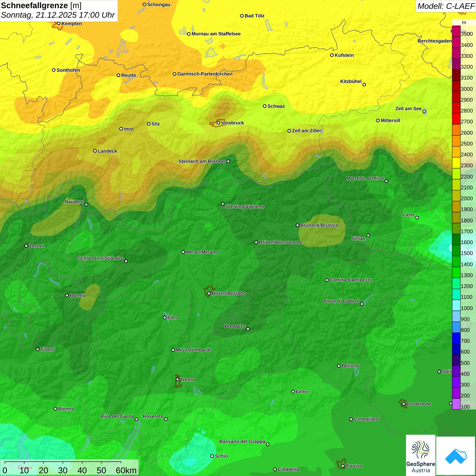Click the blue cloud house logo
Viewport: 476px width, 476px height.
456,455
